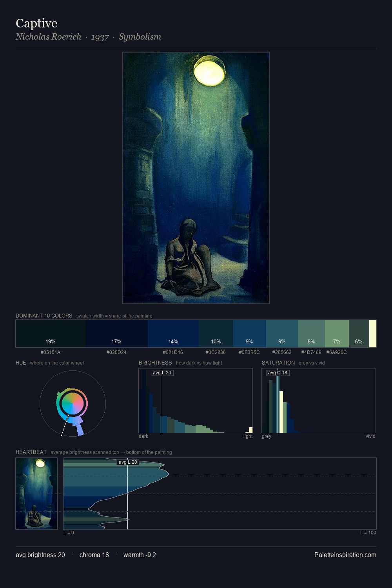Image resolution: width=392 pixels, height=588 pixels.
Task: Click hex label "#6A926C"
Action: 337,352
